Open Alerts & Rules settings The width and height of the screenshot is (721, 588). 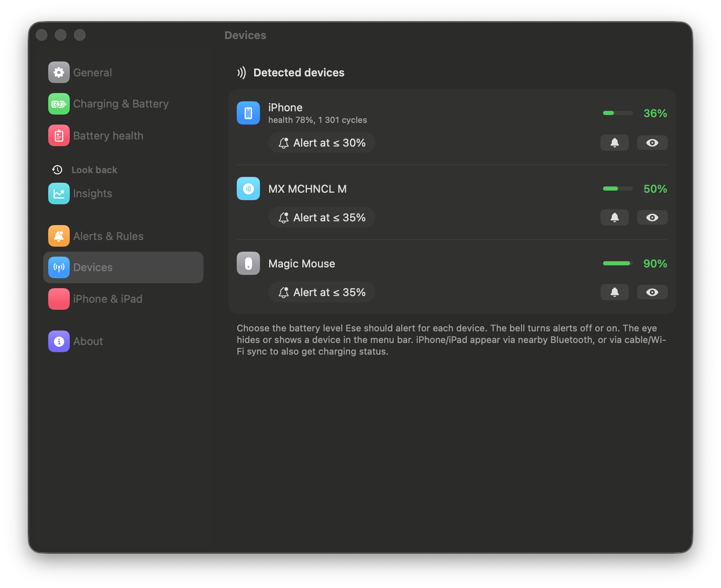pos(123,236)
